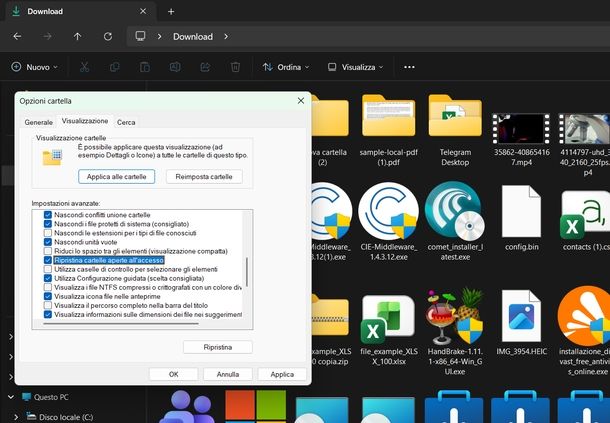Click the PC monitor icon in address bar
The image size is (610, 423).
(x=140, y=36)
